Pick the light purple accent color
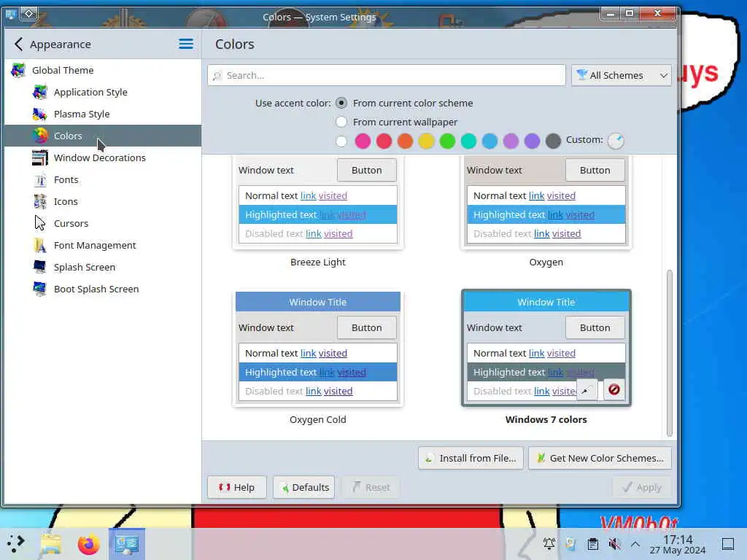The height and width of the screenshot is (560, 747). [x=511, y=141]
